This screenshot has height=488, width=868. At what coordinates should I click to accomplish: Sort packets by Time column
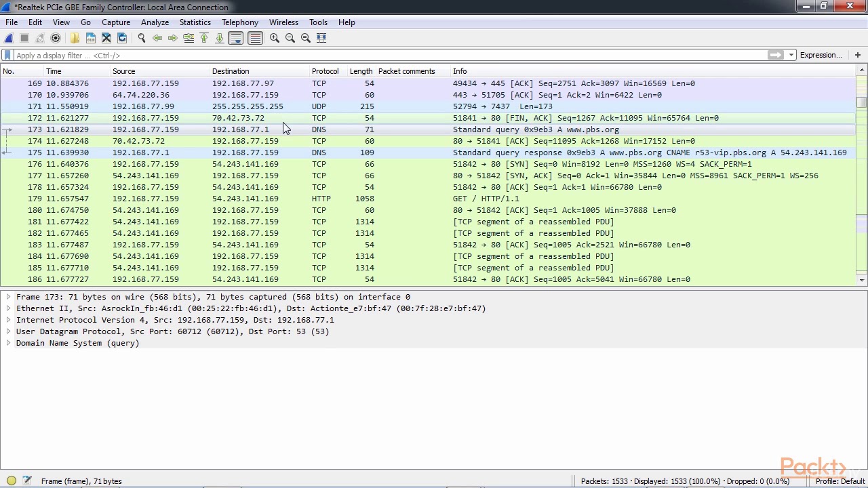(x=77, y=71)
